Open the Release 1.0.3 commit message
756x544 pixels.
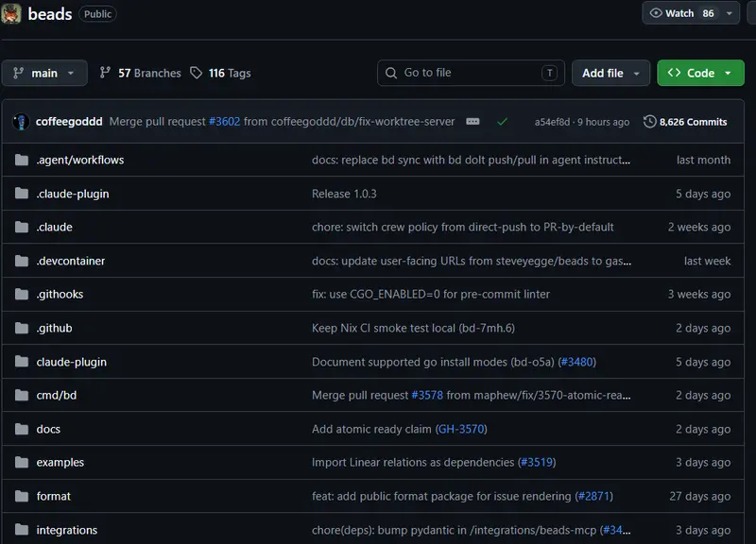(x=344, y=194)
